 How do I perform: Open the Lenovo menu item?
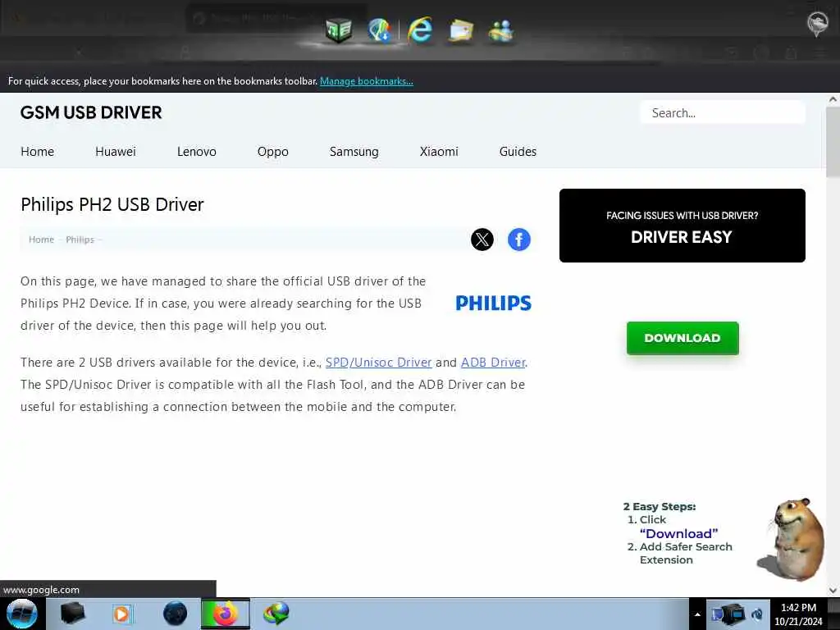(197, 152)
